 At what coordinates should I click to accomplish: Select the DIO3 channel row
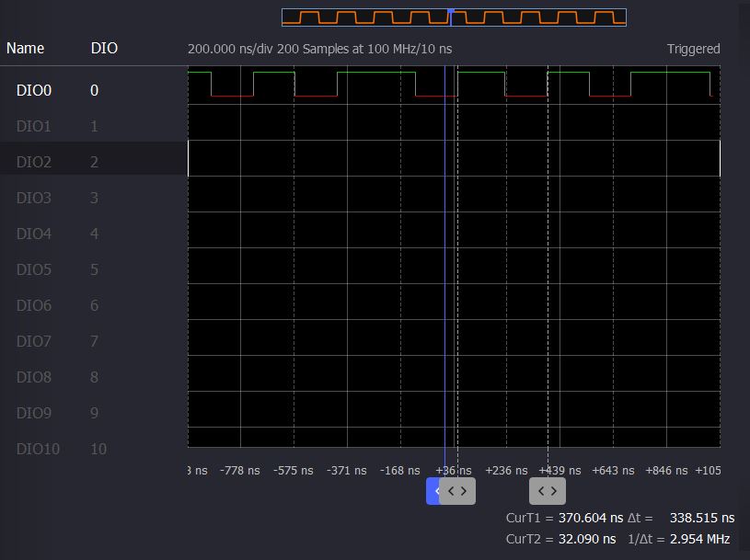pyautogui.click(x=94, y=198)
